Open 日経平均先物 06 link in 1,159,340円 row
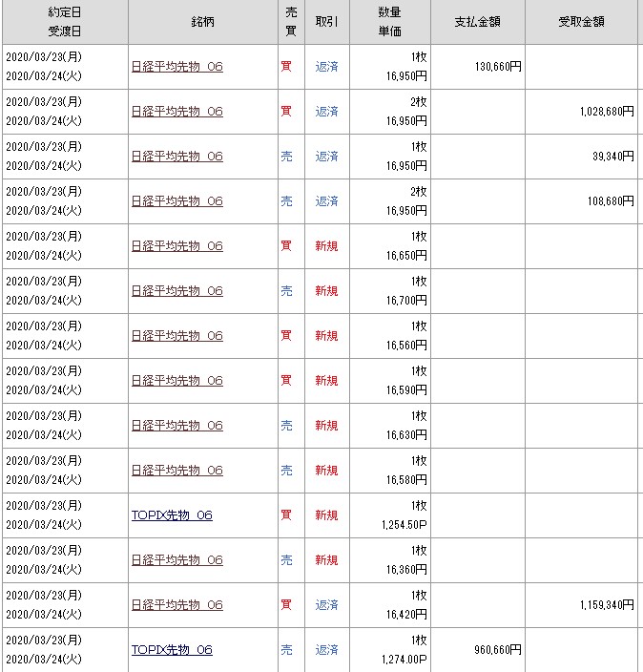Screen dimensions: 643x672 176,605
